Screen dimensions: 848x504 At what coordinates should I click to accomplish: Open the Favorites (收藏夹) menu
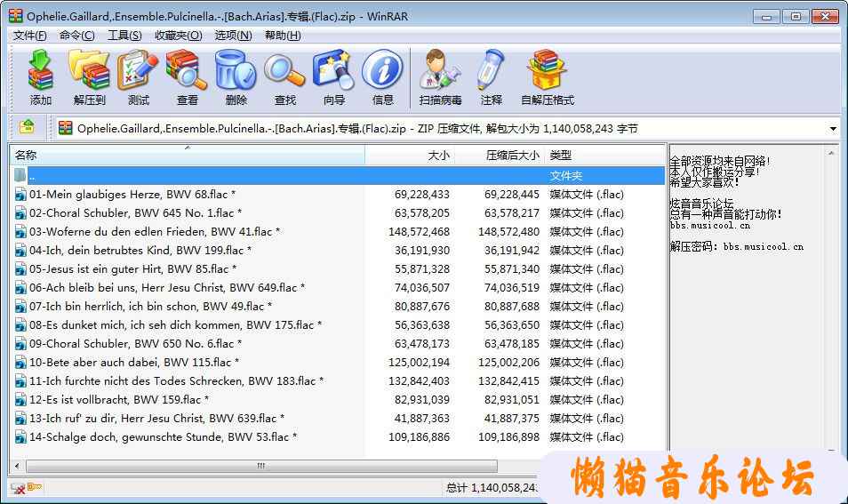[x=178, y=36]
